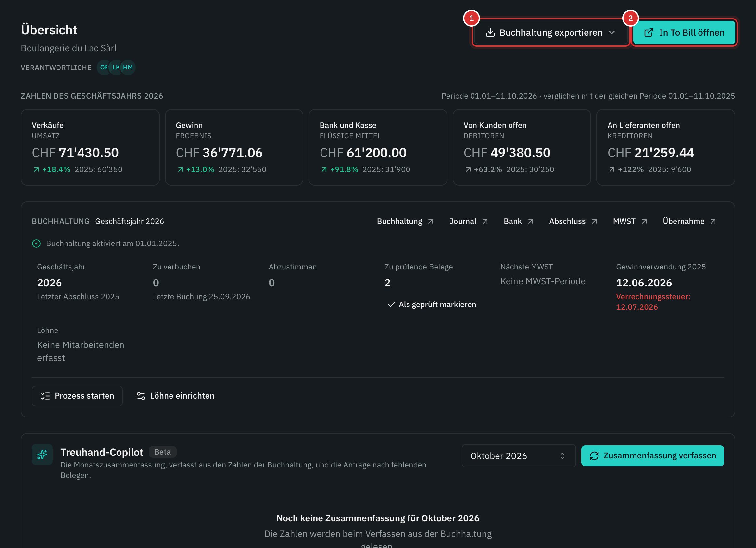This screenshot has height=548, width=756.
Task: Click the +91.8% change under Bank und Kasse
Action: pyautogui.click(x=344, y=170)
